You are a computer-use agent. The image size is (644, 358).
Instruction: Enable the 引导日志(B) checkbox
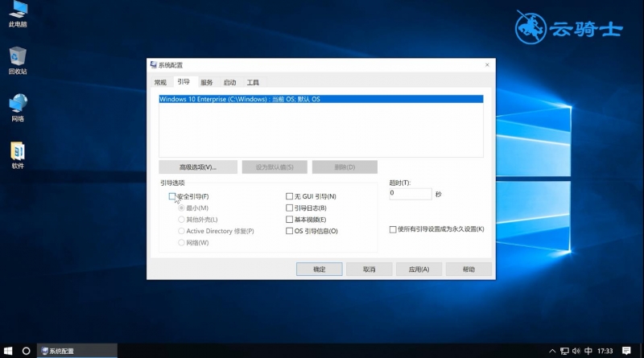pyautogui.click(x=290, y=208)
